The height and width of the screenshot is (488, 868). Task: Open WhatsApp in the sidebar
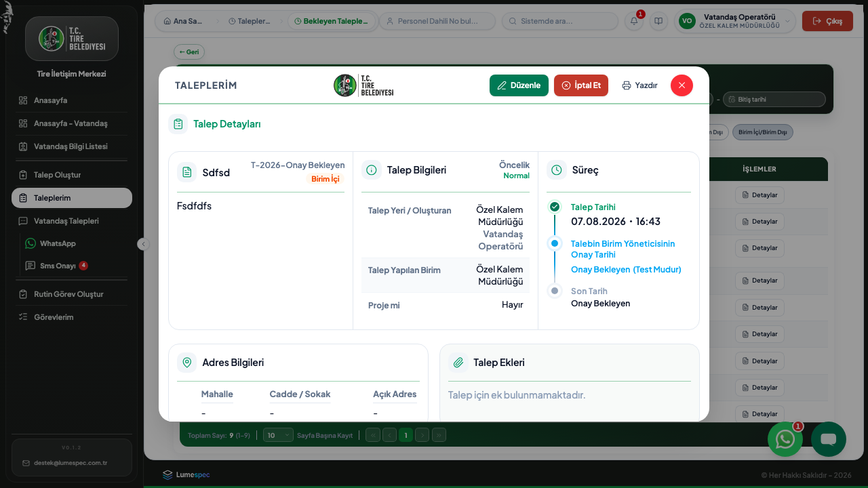point(57,243)
